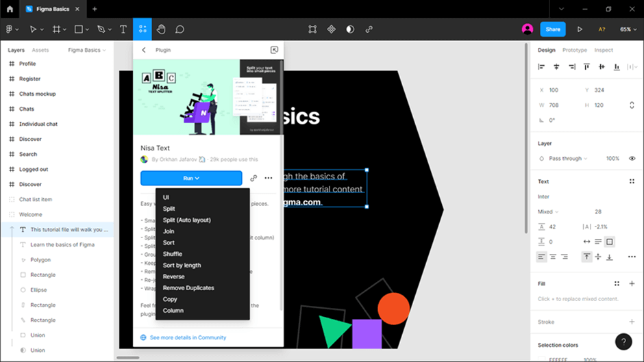This screenshot has height=362, width=644.
Task: Click the Align right icon
Action: pyautogui.click(x=571, y=66)
